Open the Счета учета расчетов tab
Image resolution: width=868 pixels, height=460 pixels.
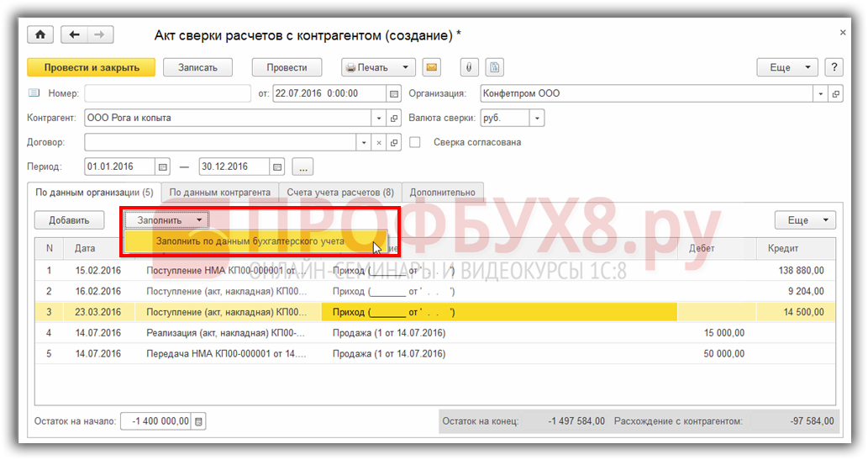pyautogui.click(x=339, y=193)
